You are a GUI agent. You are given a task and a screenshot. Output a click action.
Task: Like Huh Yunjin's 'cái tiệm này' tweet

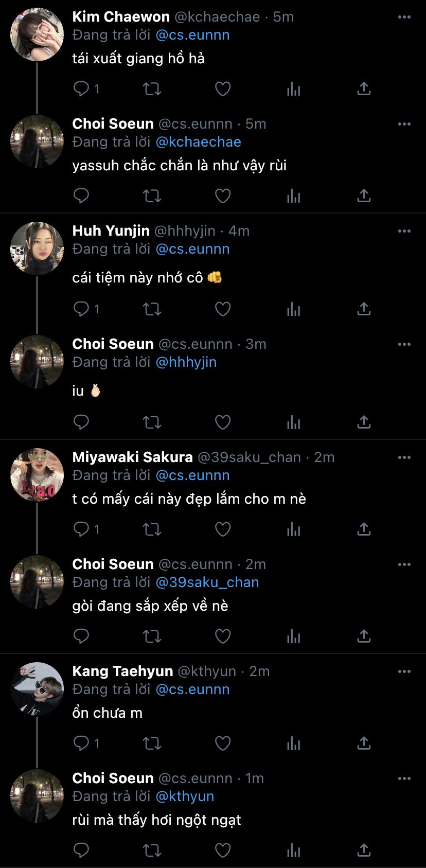coord(222,309)
